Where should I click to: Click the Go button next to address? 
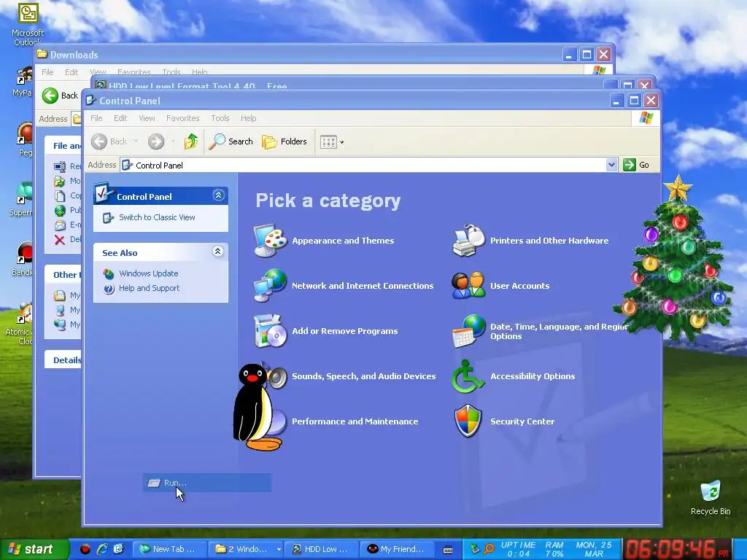click(x=636, y=165)
